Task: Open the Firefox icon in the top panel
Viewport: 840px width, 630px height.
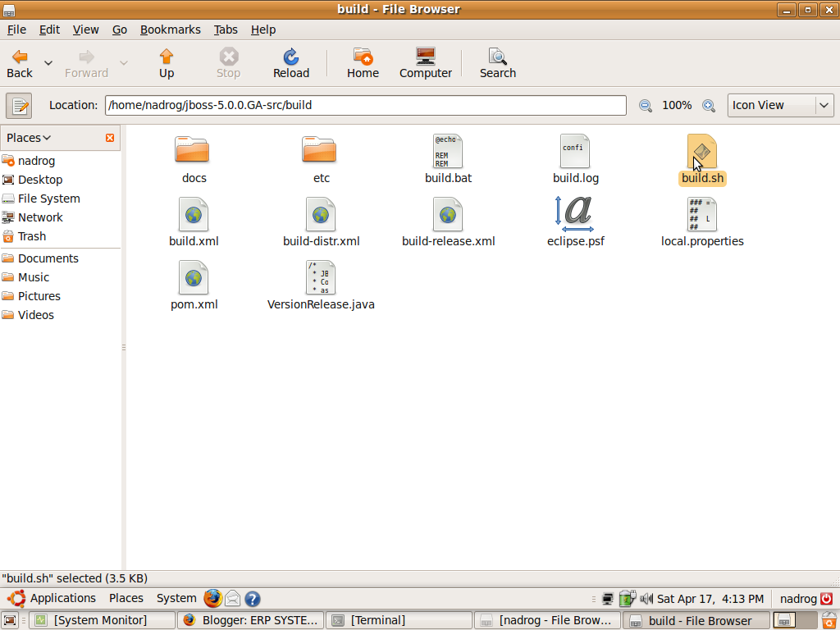Action: coord(212,598)
